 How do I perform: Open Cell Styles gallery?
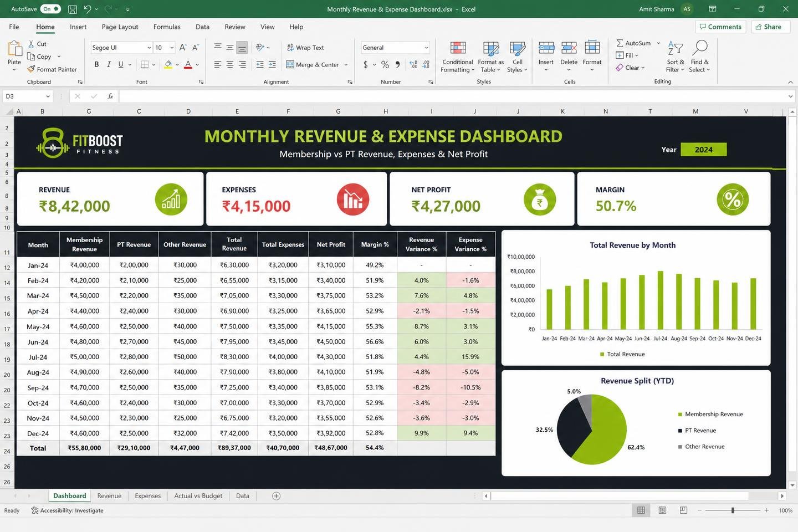coord(517,57)
